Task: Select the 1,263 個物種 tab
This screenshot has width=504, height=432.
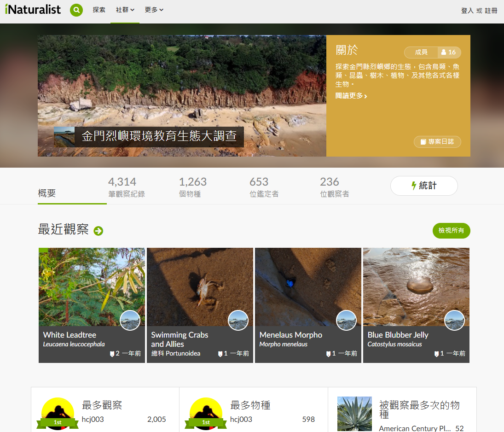Action: pos(192,187)
